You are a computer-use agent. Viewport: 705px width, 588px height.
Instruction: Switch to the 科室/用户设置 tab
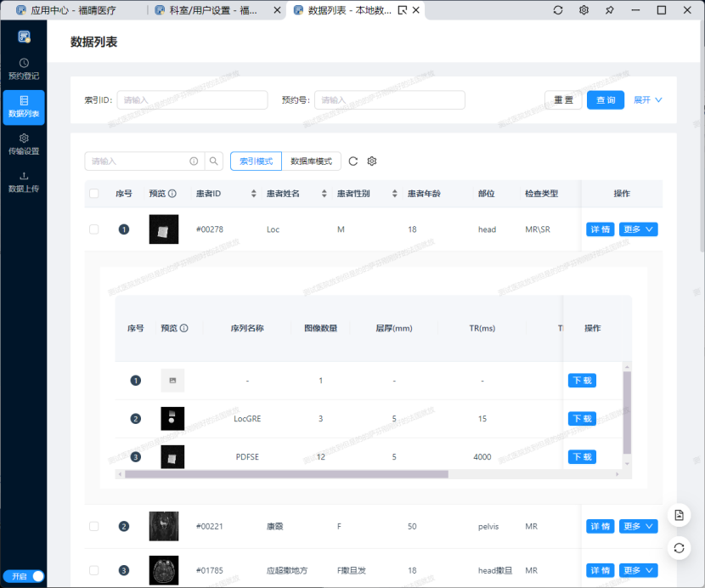(215, 10)
